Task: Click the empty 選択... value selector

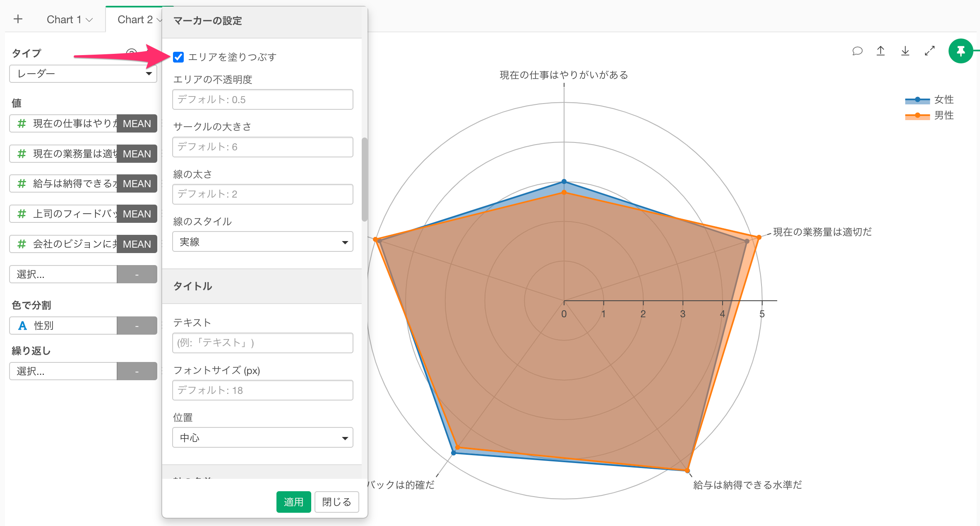Action: point(63,274)
